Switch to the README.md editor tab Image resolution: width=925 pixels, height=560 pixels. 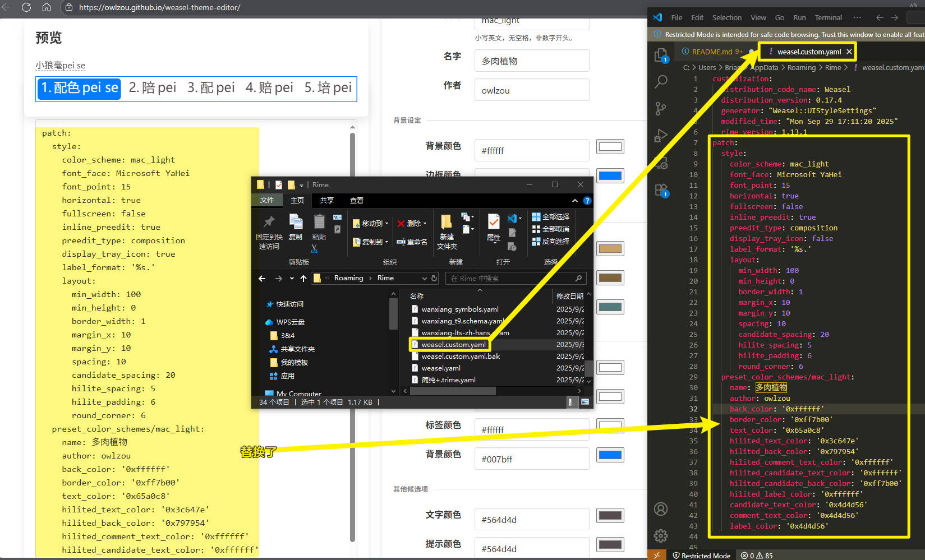point(711,52)
